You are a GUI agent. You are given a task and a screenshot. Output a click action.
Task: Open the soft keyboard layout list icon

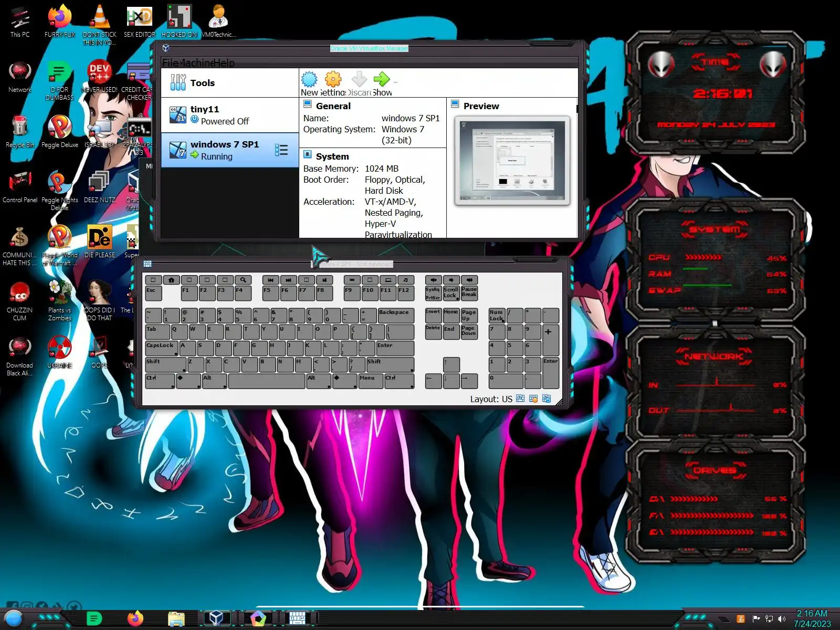coord(520,398)
